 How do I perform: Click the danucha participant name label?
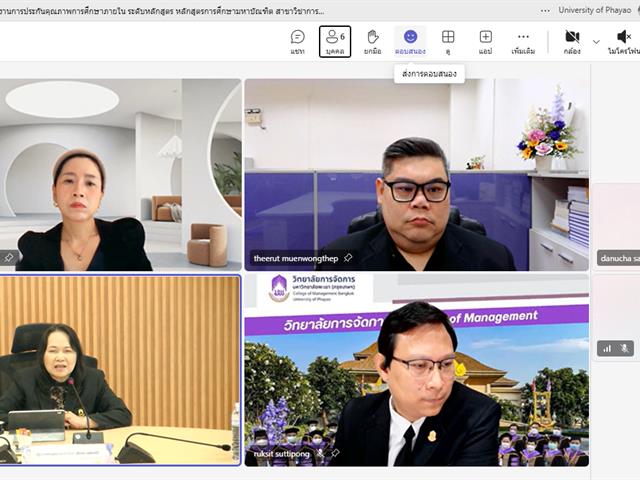tap(620, 258)
